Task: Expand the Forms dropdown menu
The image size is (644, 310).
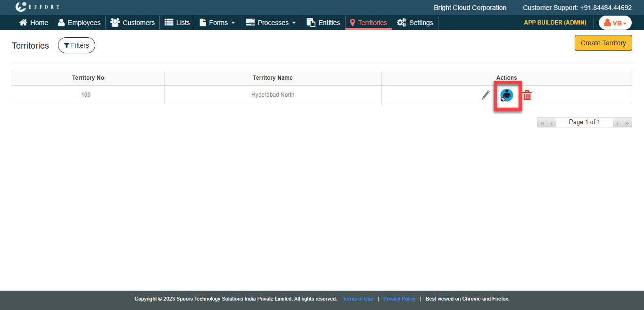Action: [x=217, y=23]
